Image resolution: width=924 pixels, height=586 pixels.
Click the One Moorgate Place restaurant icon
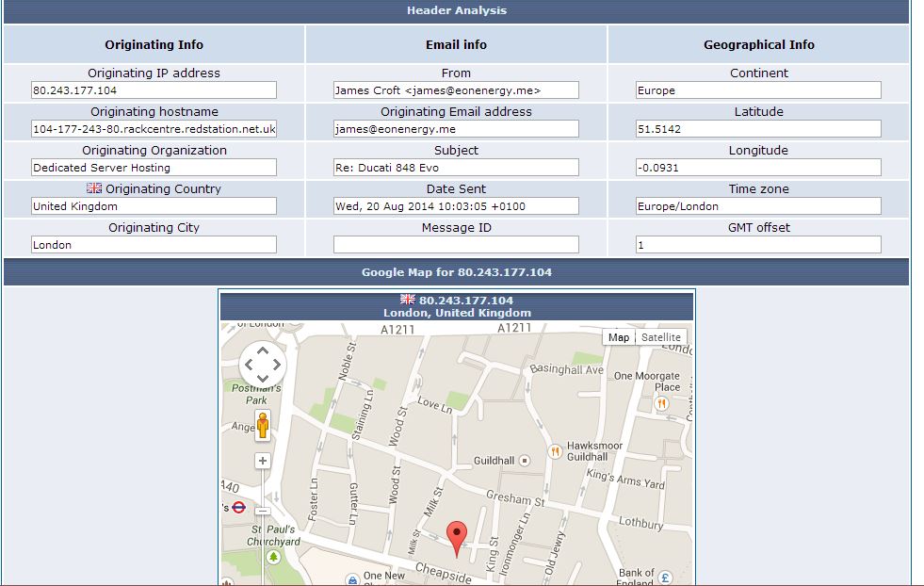point(662,403)
